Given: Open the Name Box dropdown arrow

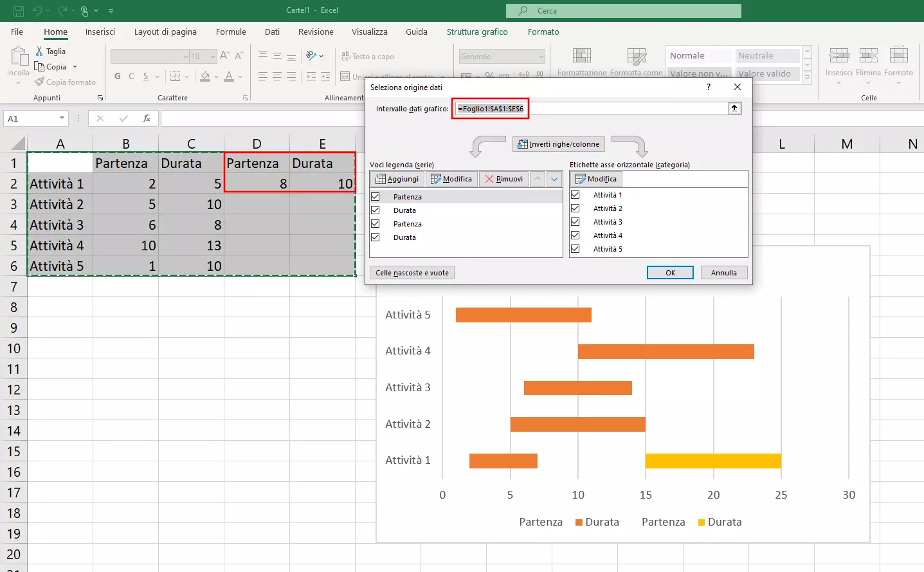Looking at the screenshot, I should point(62,118).
